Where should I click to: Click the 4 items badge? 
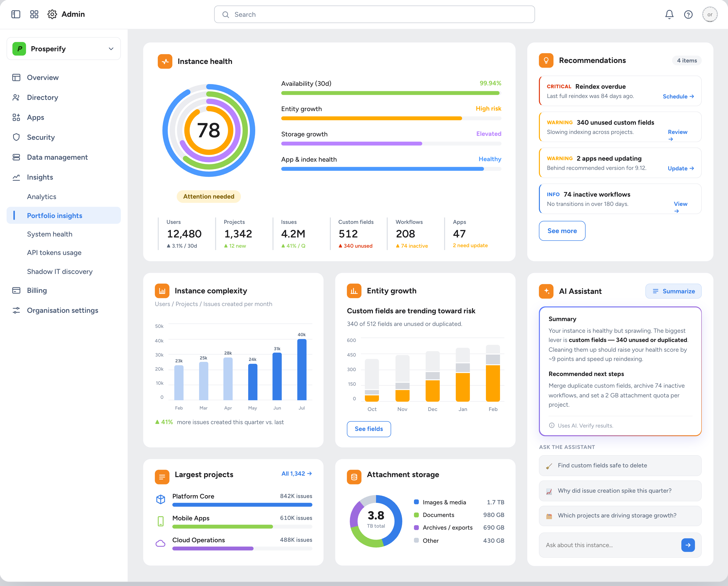687,61
